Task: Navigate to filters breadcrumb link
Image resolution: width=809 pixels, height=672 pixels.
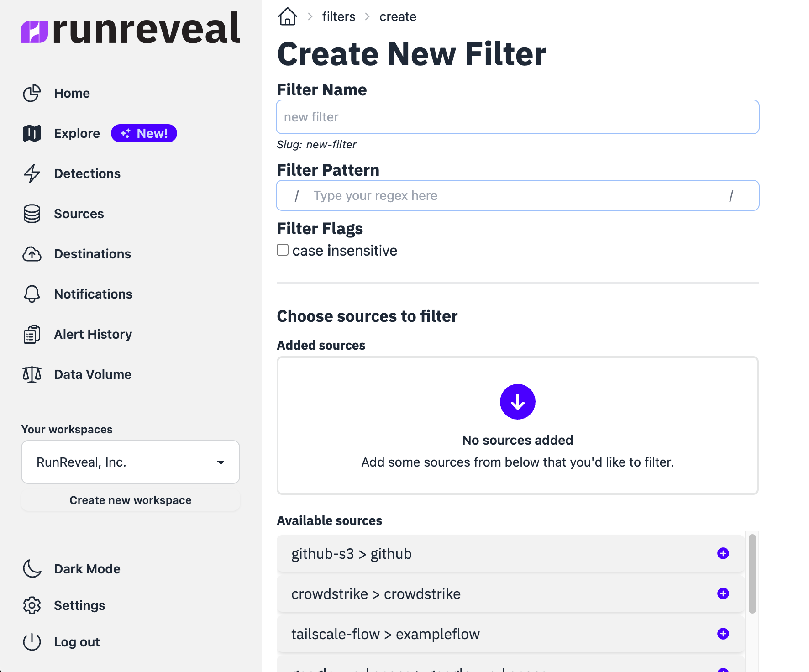Action: [338, 17]
